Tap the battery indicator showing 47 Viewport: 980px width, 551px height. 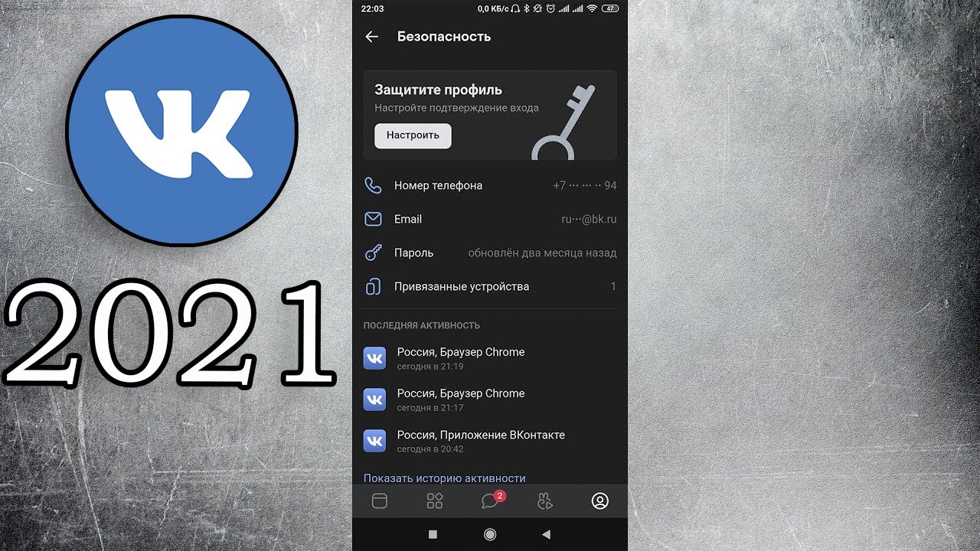coord(610,8)
